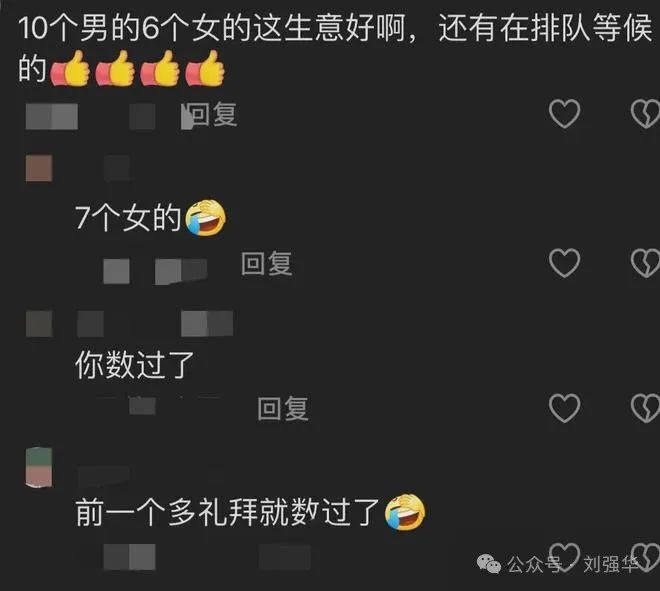This screenshot has width=660, height=591.
Task: Reply to the 你数过了 comment
Action: click(x=283, y=408)
